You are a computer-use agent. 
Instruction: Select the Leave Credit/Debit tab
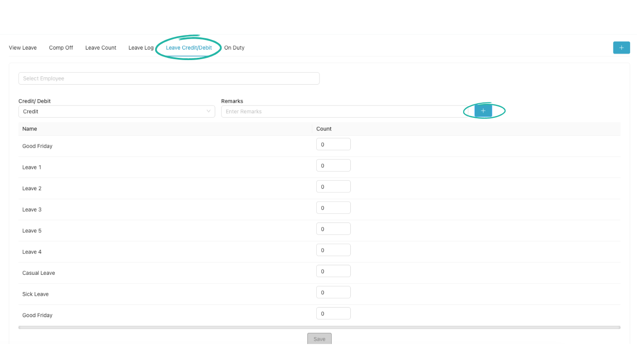point(188,47)
